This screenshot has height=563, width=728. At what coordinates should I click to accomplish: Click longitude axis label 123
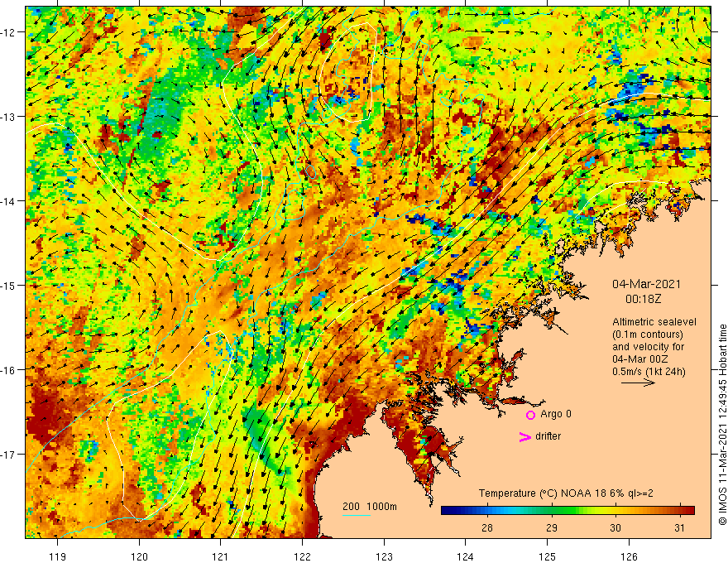(x=384, y=556)
